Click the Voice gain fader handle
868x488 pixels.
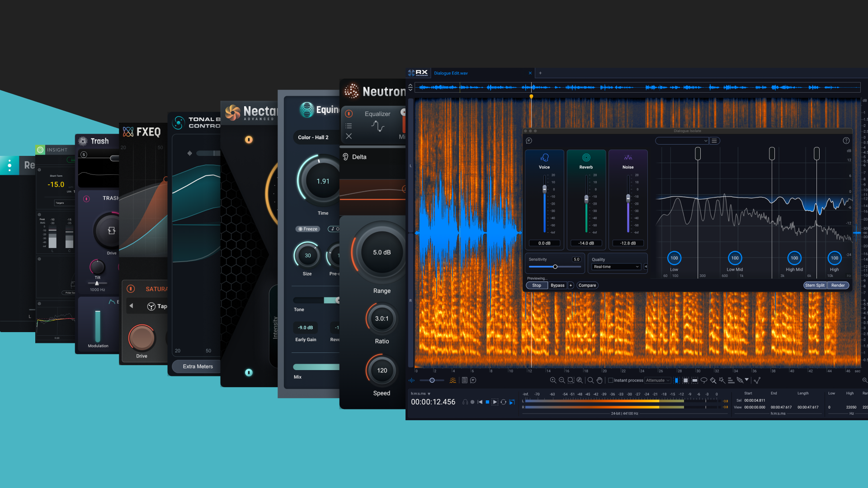[544, 188]
